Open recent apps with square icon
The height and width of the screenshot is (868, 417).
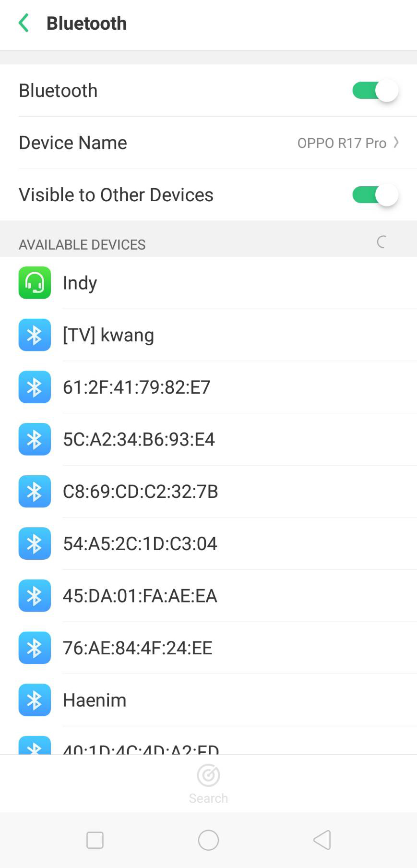point(95,840)
